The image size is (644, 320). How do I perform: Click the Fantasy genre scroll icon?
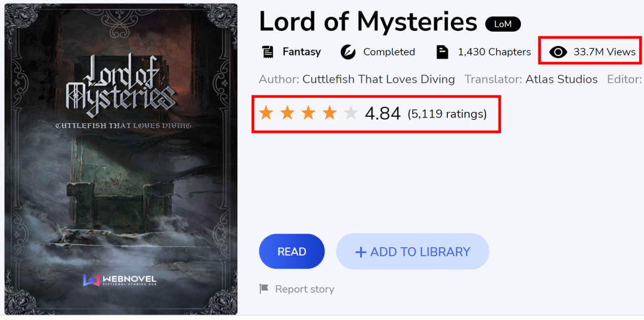point(268,52)
